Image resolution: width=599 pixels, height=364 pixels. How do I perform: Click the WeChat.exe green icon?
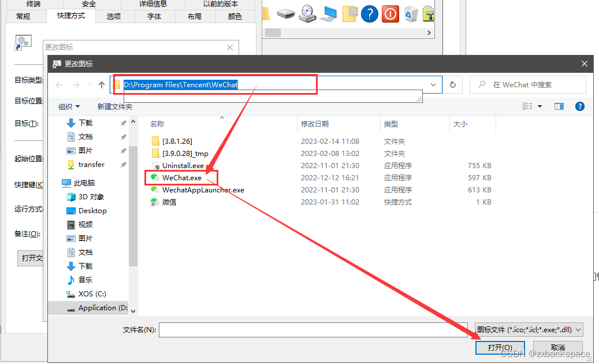coord(155,177)
